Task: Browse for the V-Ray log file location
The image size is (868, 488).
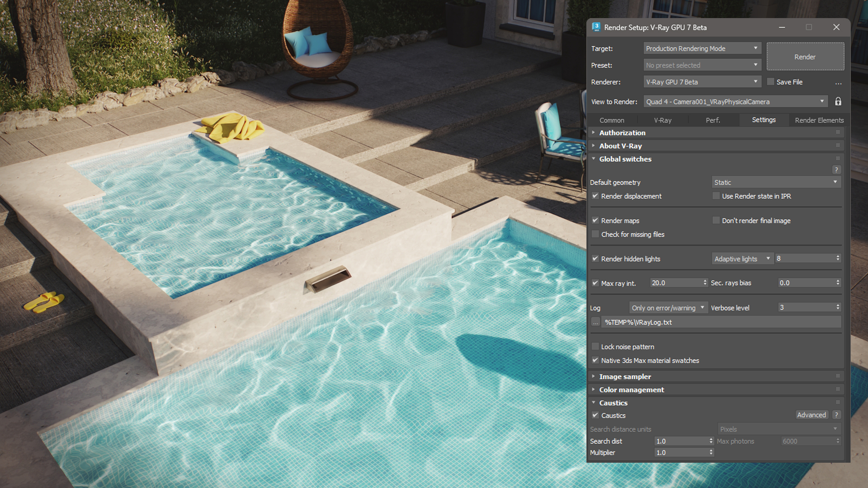Action: click(595, 322)
